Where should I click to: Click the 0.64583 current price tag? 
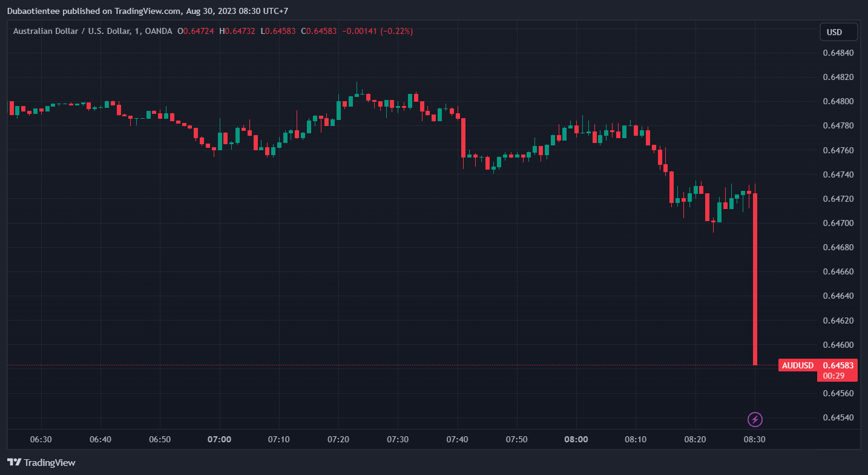pyautogui.click(x=838, y=365)
